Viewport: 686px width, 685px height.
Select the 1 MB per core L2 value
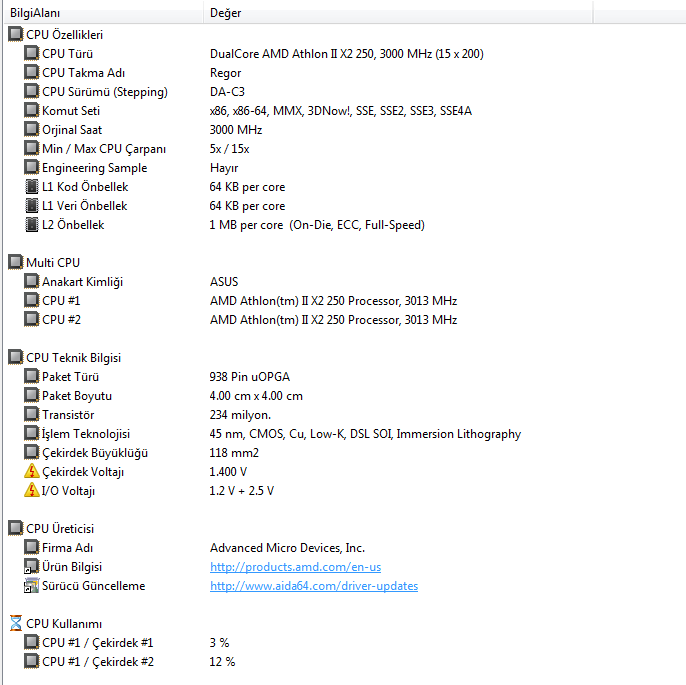coord(317,225)
